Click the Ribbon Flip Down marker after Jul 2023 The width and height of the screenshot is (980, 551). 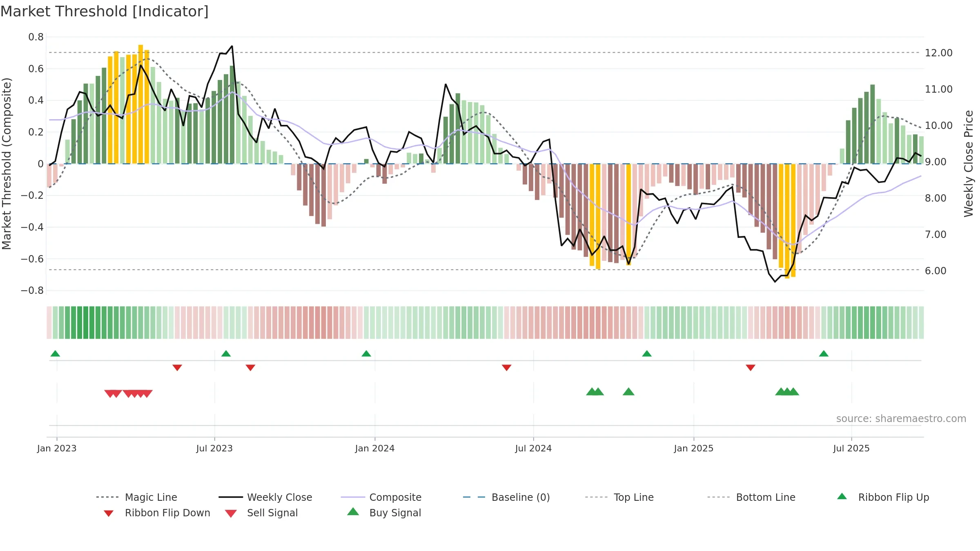tap(250, 368)
